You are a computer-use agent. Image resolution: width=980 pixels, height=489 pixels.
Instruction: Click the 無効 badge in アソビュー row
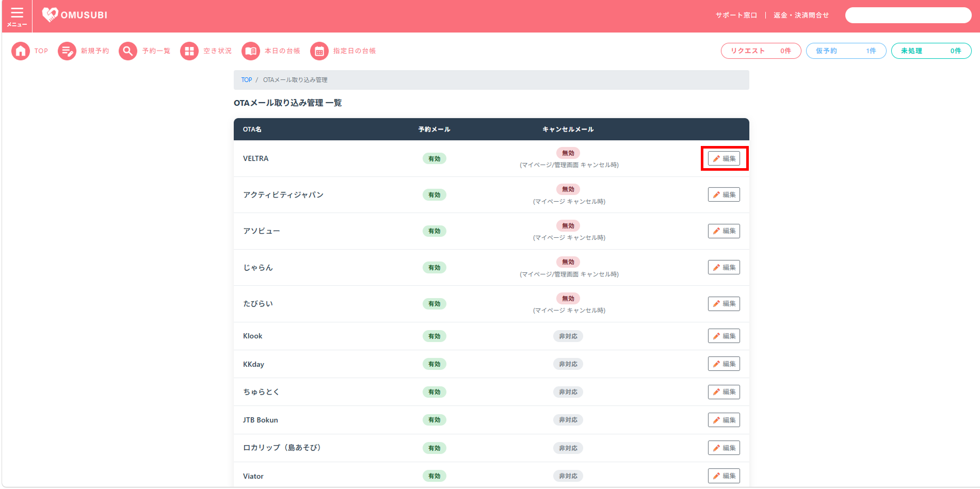point(568,226)
